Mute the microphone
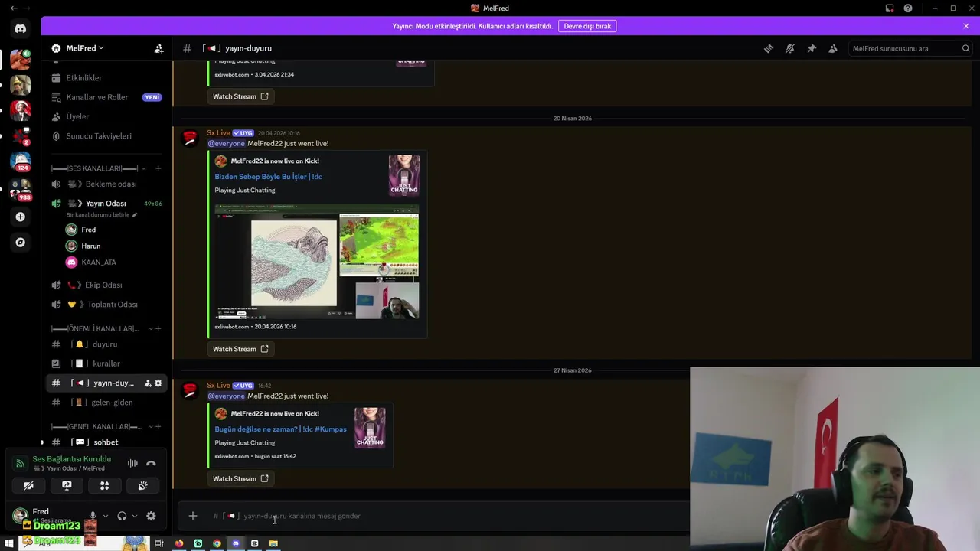The width and height of the screenshot is (980, 551). (x=93, y=516)
